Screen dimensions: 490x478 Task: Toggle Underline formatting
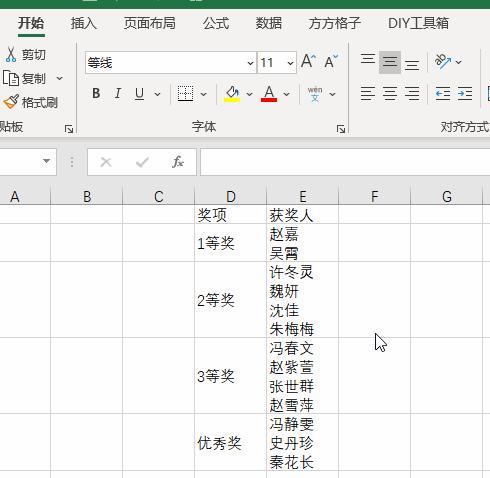point(139,94)
